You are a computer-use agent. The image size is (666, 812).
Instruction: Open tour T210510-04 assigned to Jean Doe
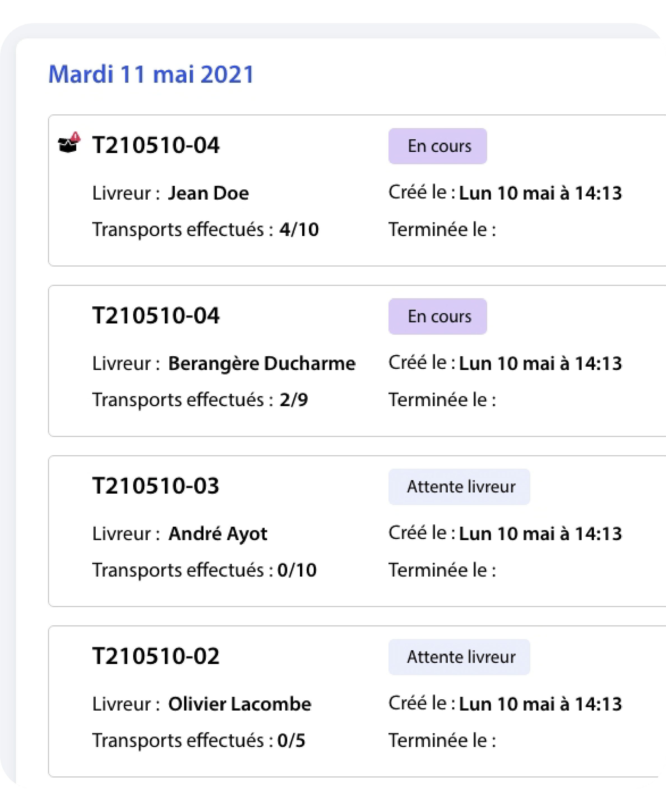point(156,145)
